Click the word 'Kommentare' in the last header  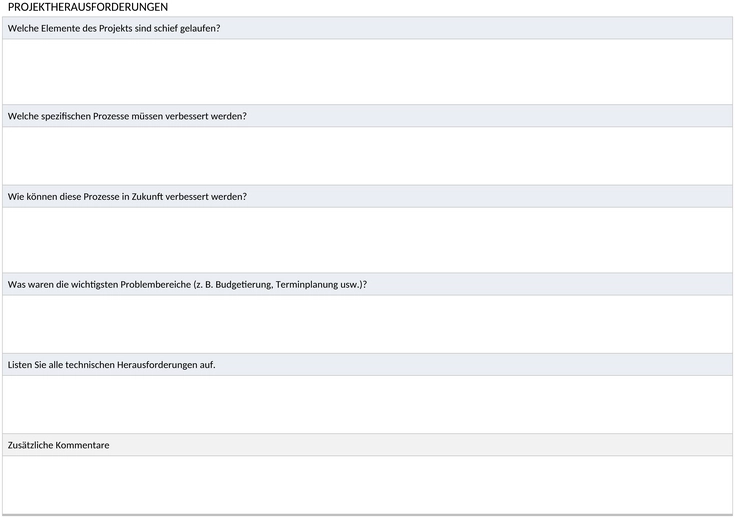82,445
